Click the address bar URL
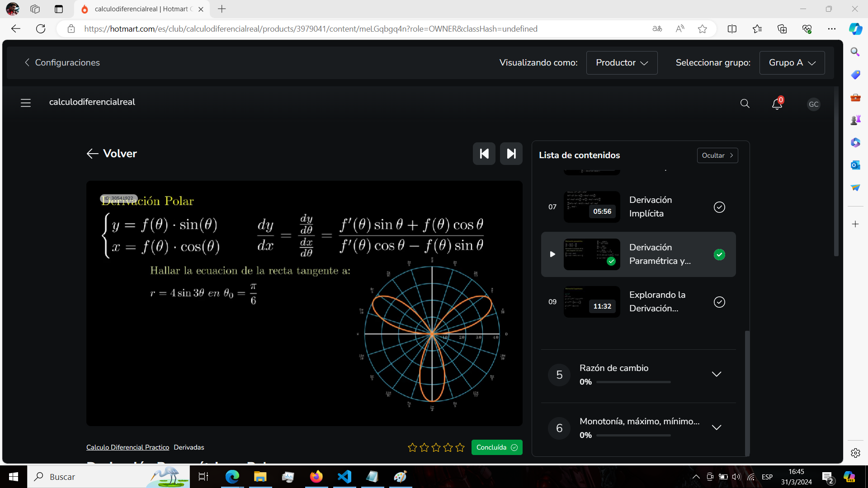 pos(311,29)
